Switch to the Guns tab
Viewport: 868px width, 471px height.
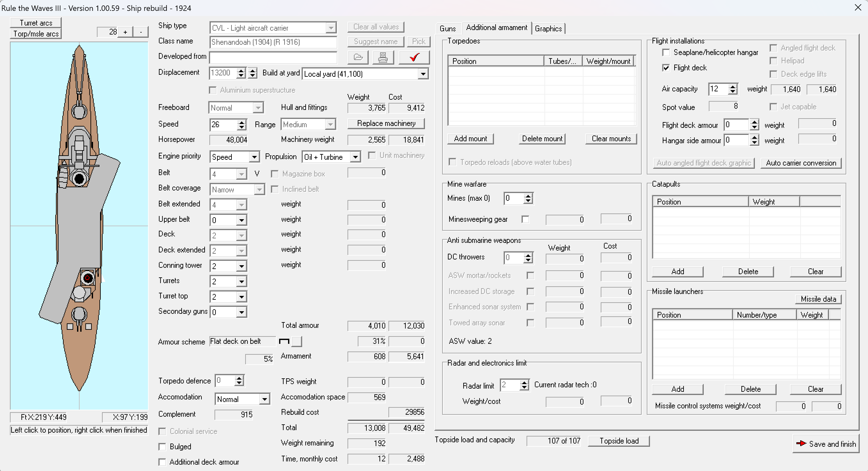448,29
